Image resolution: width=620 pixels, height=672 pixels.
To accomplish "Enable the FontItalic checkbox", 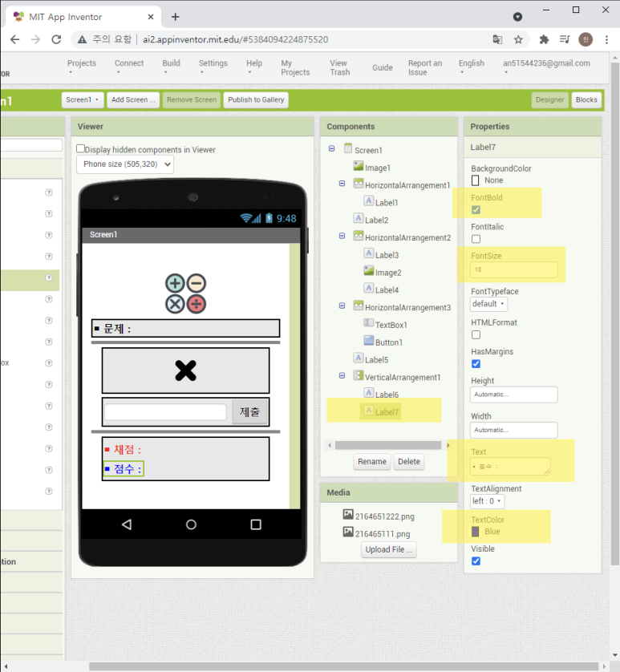I will click(476, 239).
